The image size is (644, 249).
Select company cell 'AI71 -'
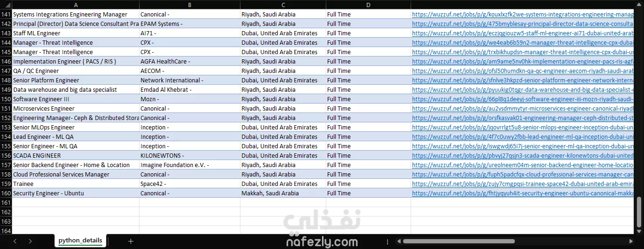pyautogui.click(x=190, y=33)
